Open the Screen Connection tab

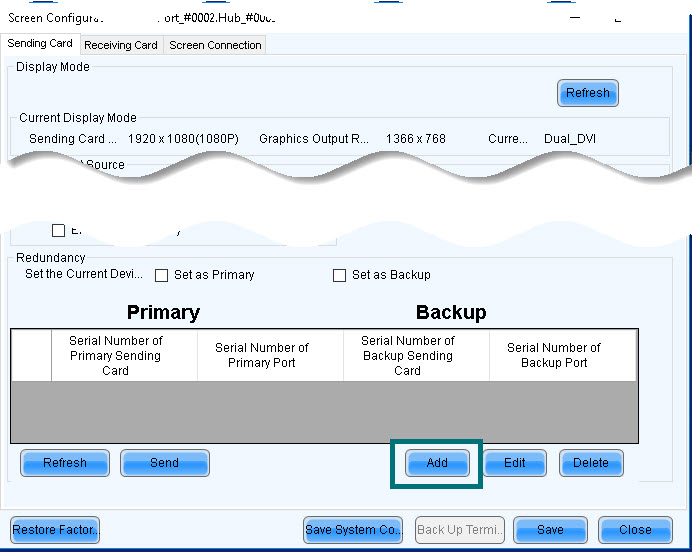(x=215, y=45)
